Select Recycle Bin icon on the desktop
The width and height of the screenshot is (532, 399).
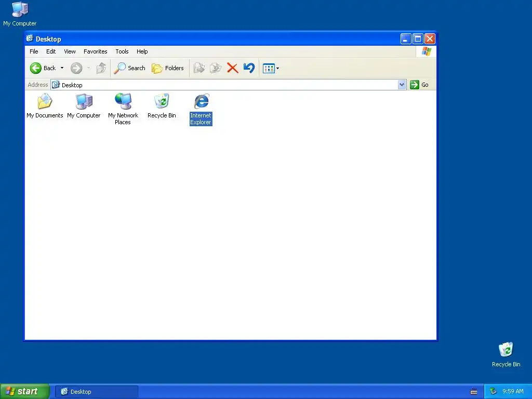(506, 354)
